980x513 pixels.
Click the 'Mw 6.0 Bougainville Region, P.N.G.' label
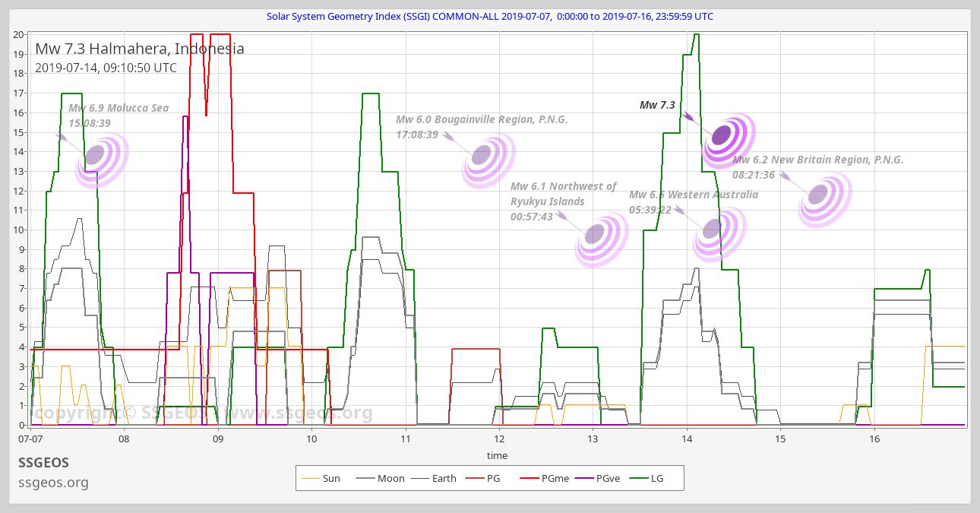482,119
